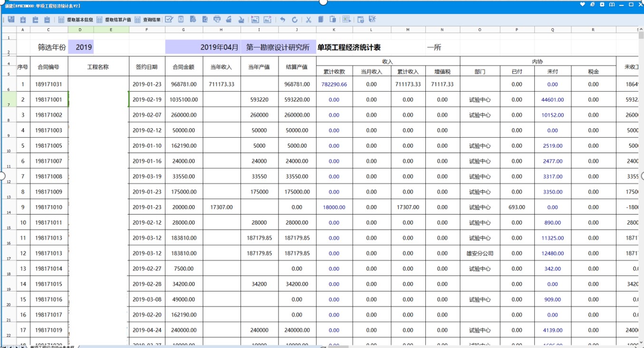This screenshot has height=348, width=644.
Task: Click the date 2019-04-24 cell
Action: pyautogui.click(x=147, y=330)
